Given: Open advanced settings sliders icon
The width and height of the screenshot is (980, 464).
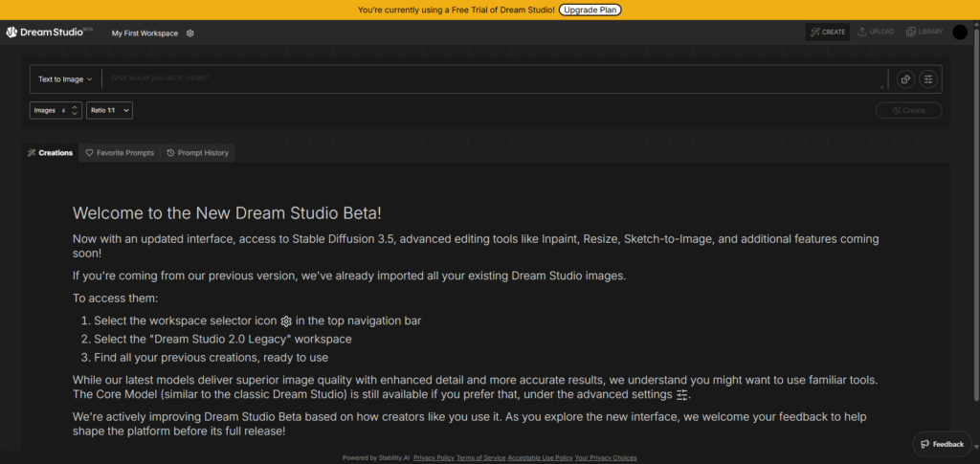Looking at the screenshot, I should pos(927,79).
